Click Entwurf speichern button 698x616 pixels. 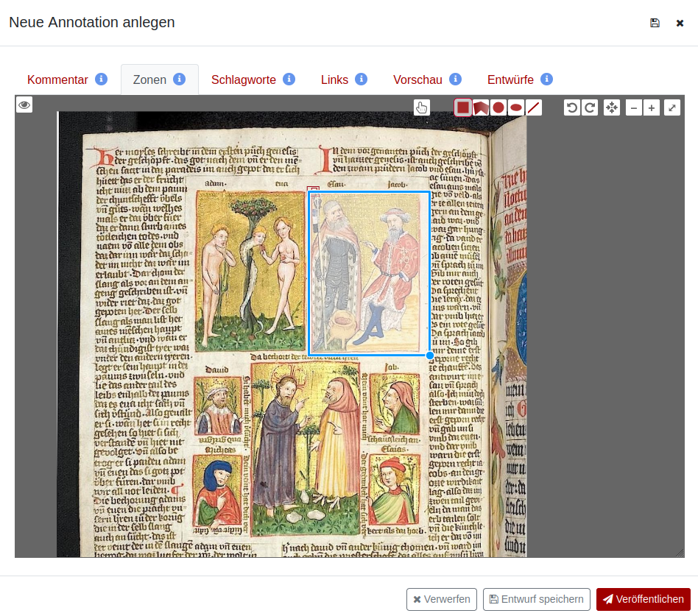tap(537, 599)
